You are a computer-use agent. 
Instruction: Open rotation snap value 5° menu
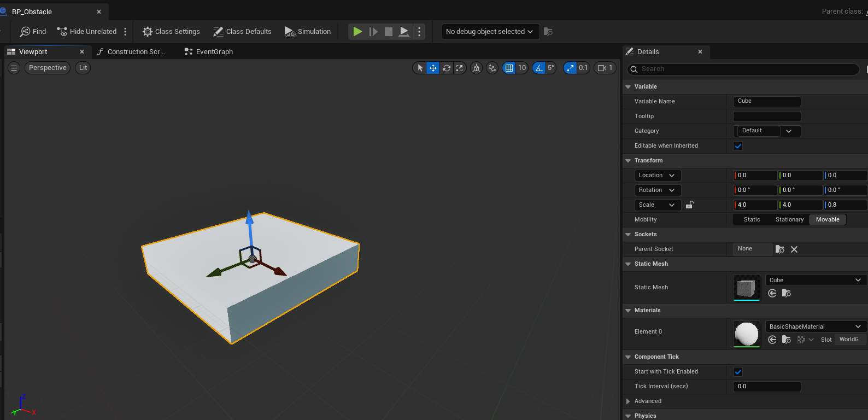click(551, 68)
